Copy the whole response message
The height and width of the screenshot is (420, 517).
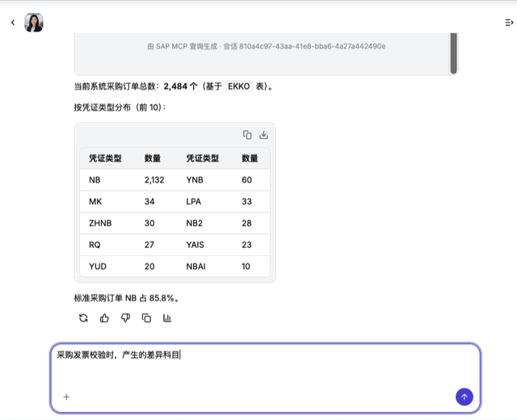click(x=146, y=318)
